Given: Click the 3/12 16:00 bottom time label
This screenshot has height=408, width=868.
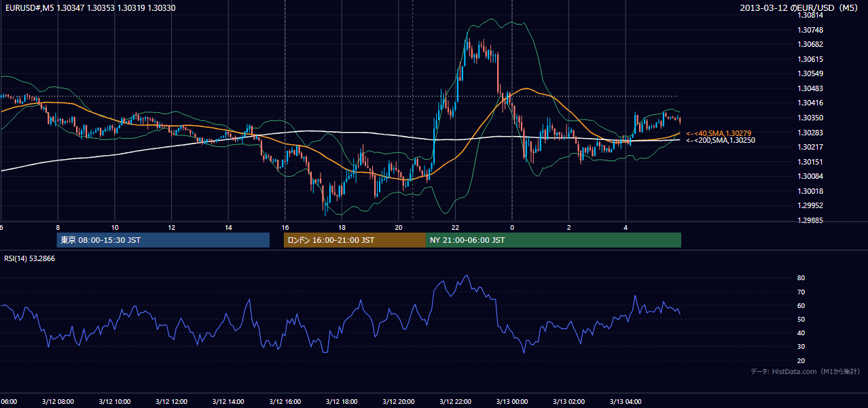Looking at the screenshot, I should coord(285,401).
